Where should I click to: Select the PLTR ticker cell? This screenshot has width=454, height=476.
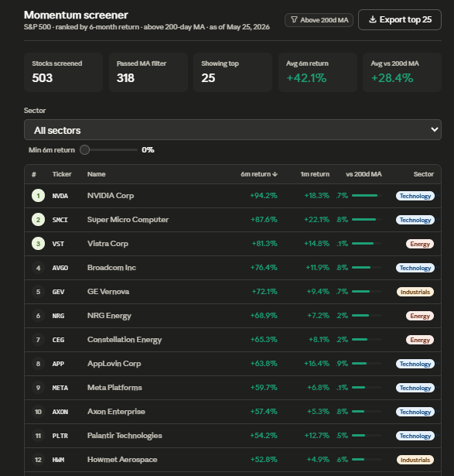click(60, 436)
